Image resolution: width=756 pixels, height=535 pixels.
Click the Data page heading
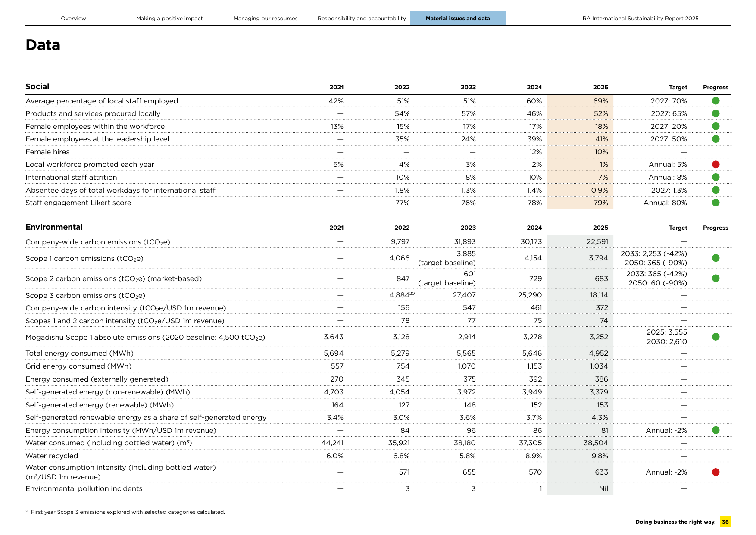point(43,45)
